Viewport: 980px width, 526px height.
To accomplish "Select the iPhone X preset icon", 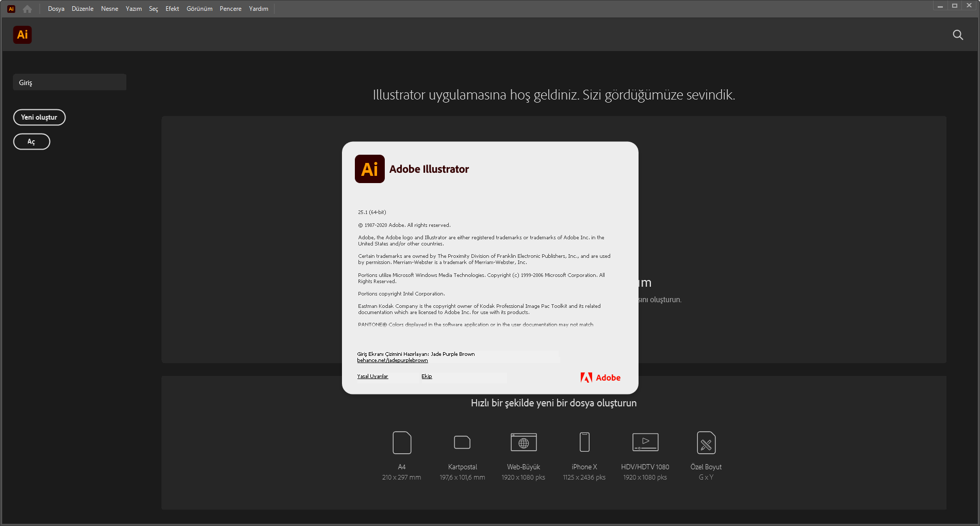I will pyautogui.click(x=584, y=442).
